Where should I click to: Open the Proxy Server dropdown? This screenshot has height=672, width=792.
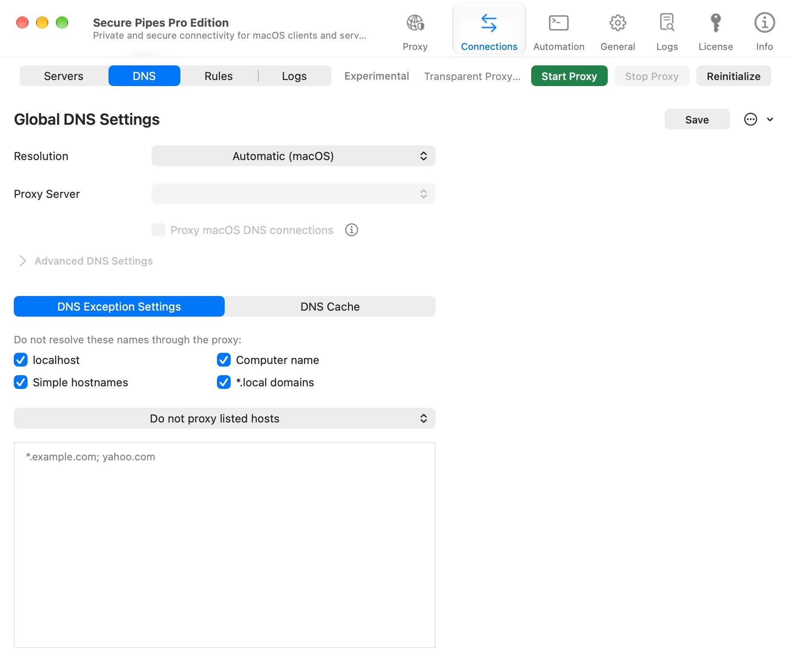(x=294, y=194)
